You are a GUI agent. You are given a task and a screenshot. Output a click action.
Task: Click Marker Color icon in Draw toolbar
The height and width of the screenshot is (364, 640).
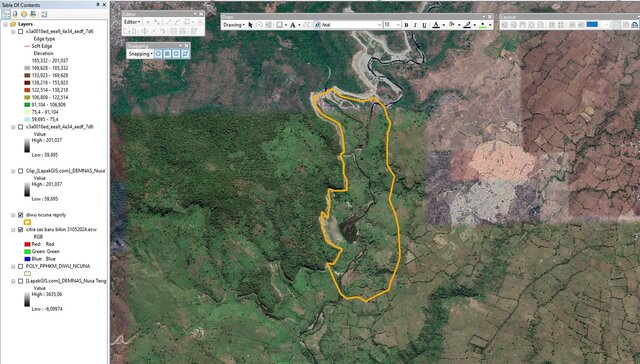pyautogui.click(x=483, y=25)
